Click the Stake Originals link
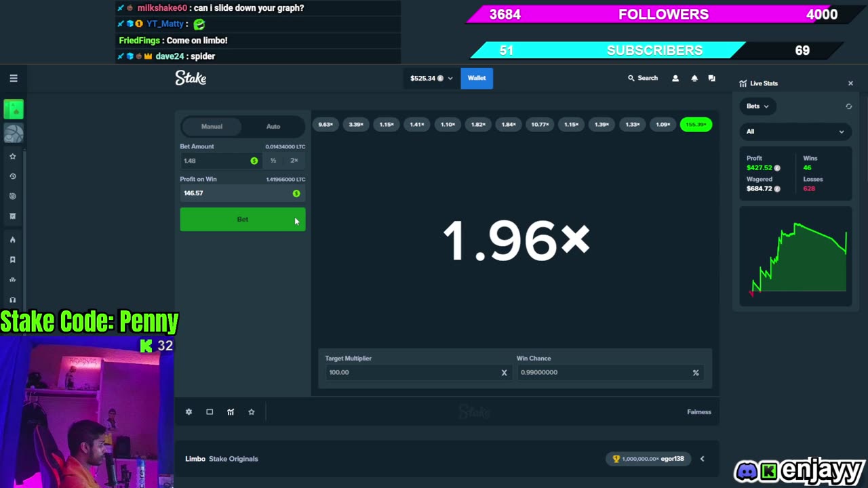 tap(233, 459)
